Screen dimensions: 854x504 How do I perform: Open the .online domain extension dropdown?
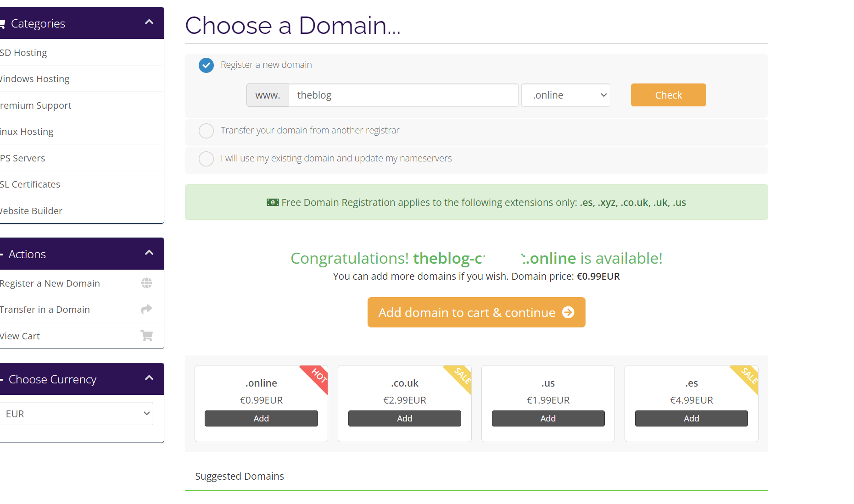(566, 95)
